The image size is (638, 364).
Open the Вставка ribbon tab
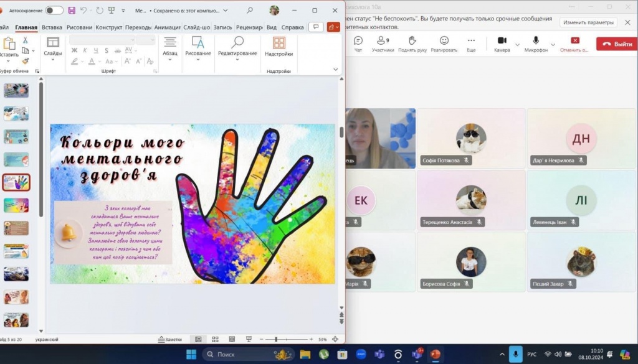point(52,27)
